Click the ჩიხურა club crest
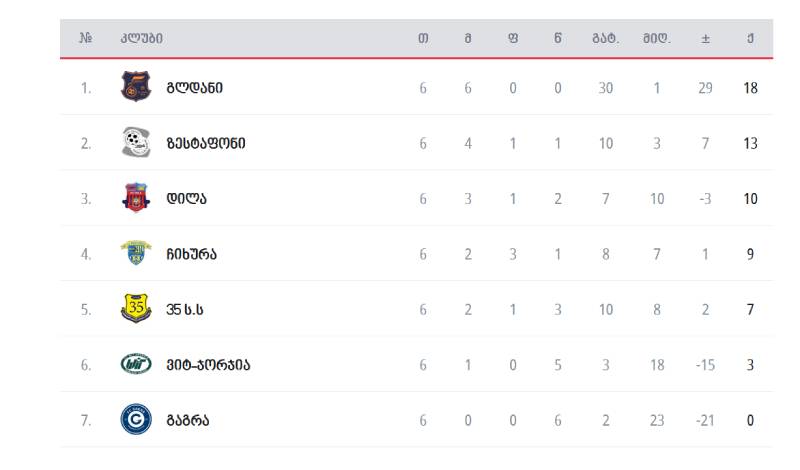This screenshot has width=800, height=470. point(136,253)
